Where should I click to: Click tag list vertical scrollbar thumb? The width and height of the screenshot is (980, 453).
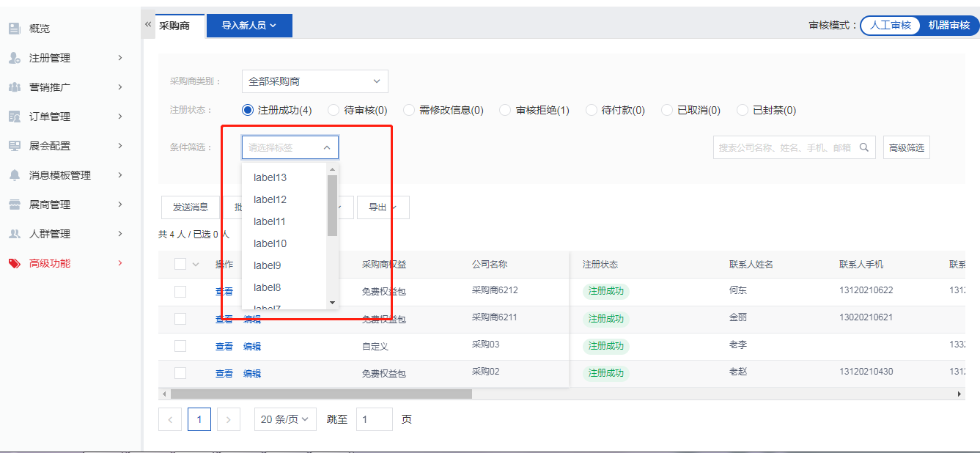click(332, 205)
